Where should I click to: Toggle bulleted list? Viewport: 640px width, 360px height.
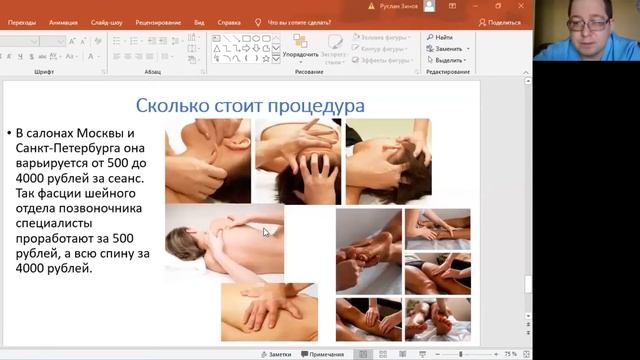(117, 41)
